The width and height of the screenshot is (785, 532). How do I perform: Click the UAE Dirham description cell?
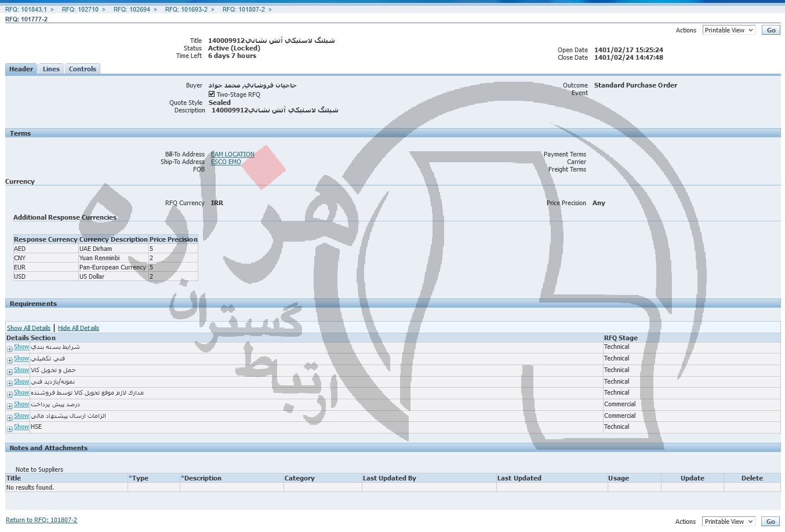(114, 249)
